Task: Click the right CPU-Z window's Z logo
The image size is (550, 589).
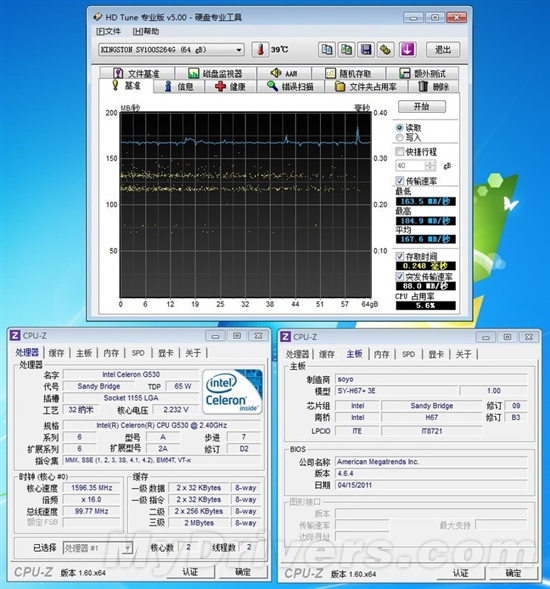Action: [x=285, y=337]
